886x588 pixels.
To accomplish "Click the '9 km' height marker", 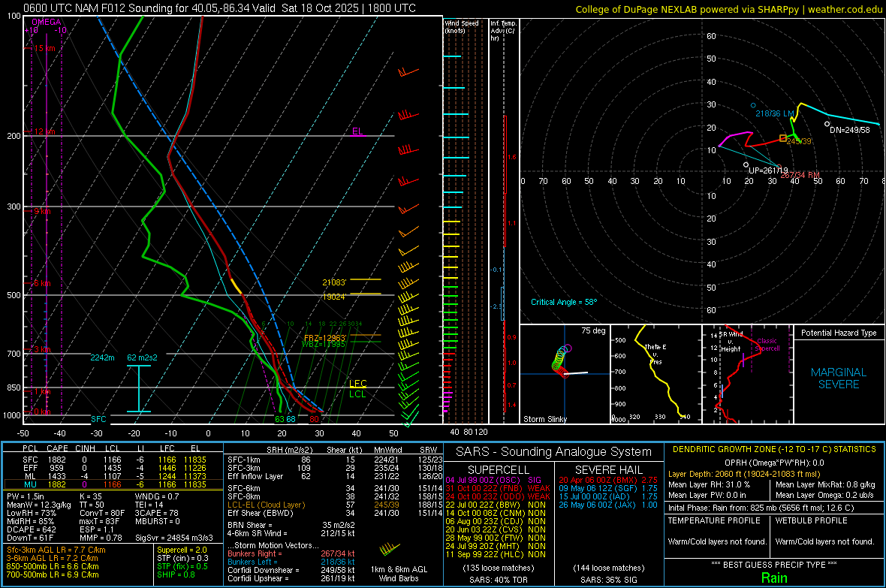I will [42, 211].
